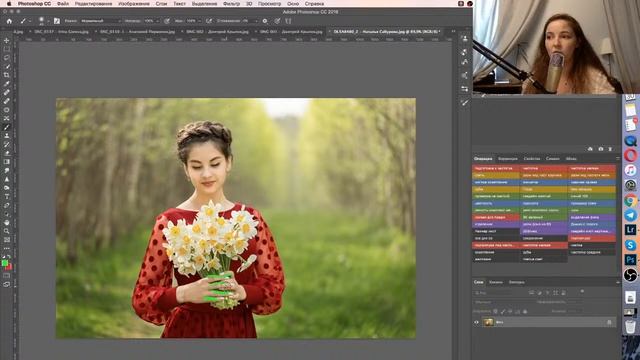Open Telegram from the Dock
640x360 pixels.
click(631, 215)
